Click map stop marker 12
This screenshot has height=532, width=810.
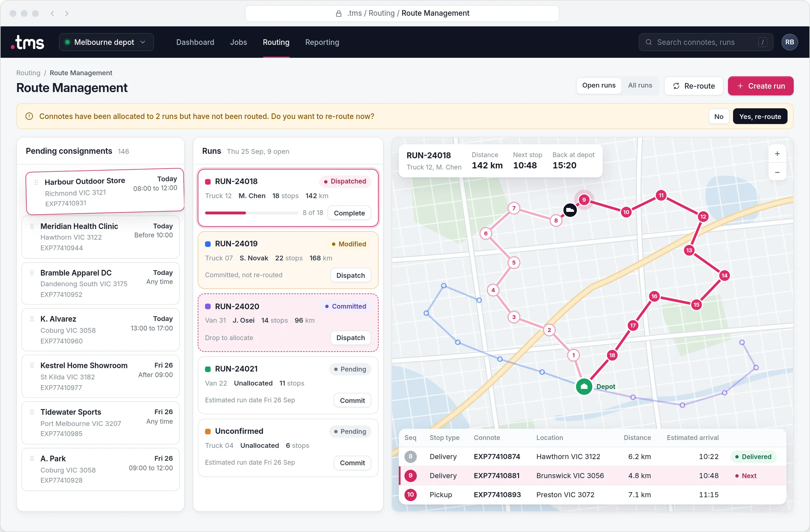[x=703, y=217]
